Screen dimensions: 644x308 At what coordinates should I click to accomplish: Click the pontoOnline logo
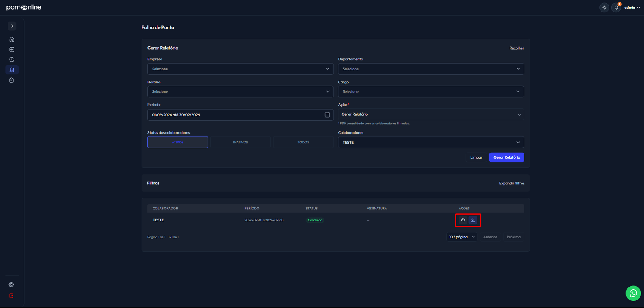[x=24, y=7]
